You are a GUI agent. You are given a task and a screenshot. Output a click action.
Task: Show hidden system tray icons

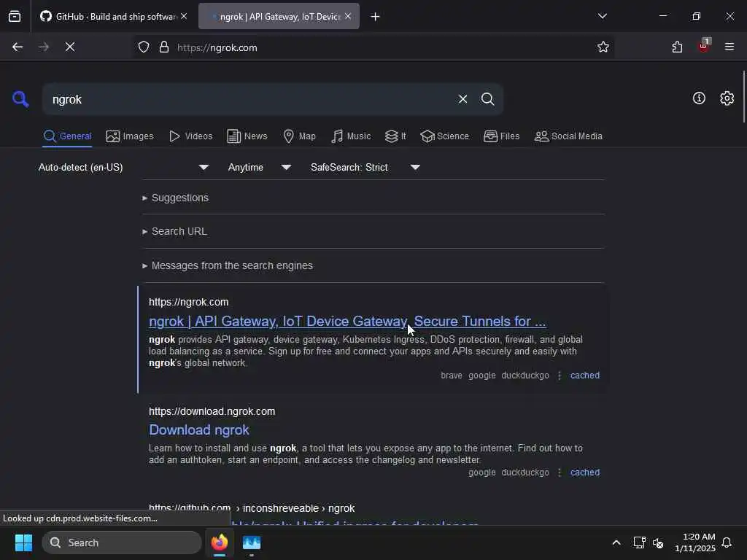[616, 542]
